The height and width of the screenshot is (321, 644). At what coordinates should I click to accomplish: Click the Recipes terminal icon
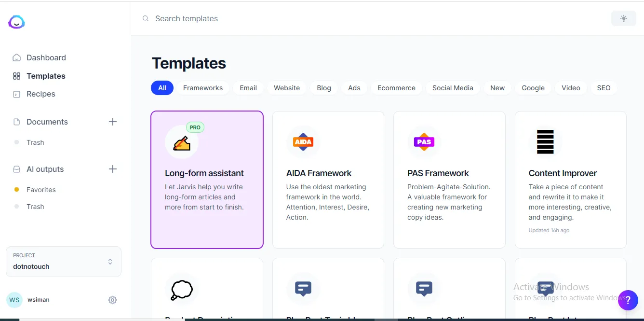pyautogui.click(x=16, y=94)
